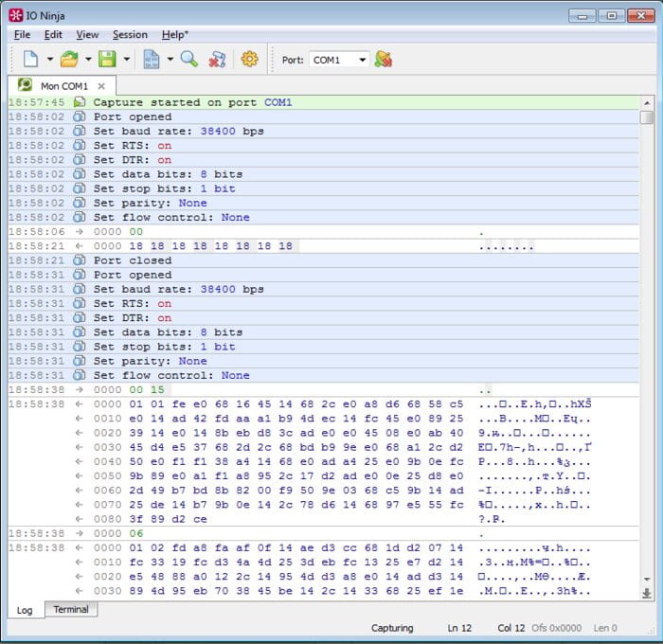Click the vertical scrollbar thumb

[x=647, y=117]
